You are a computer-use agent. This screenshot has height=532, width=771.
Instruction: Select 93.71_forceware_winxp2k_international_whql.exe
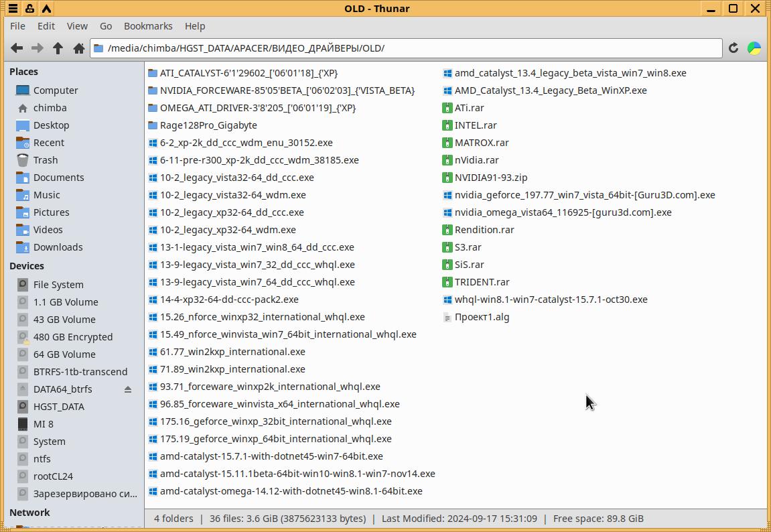tap(270, 387)
